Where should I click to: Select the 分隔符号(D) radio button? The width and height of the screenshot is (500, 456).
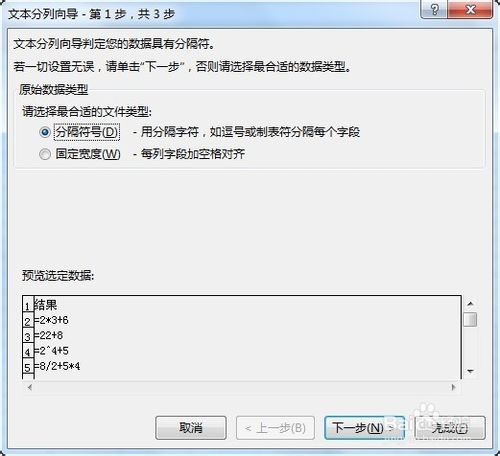45,132
